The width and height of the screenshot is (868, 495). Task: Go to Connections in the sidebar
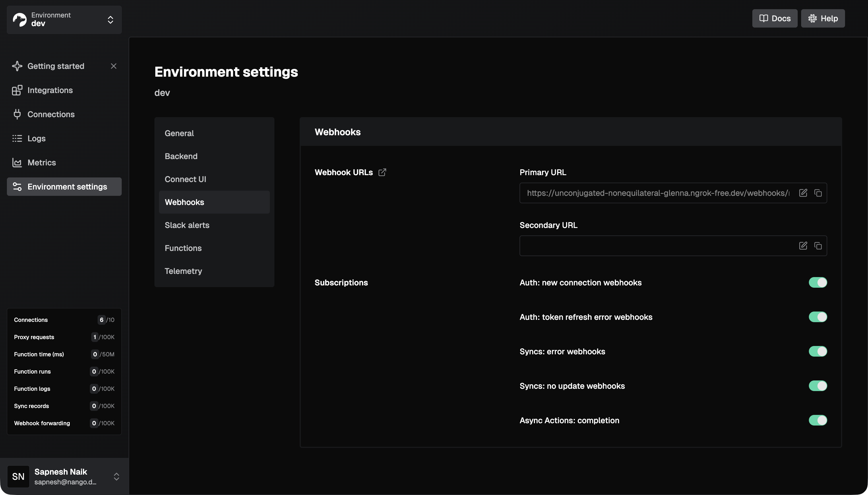pos(51,114)
